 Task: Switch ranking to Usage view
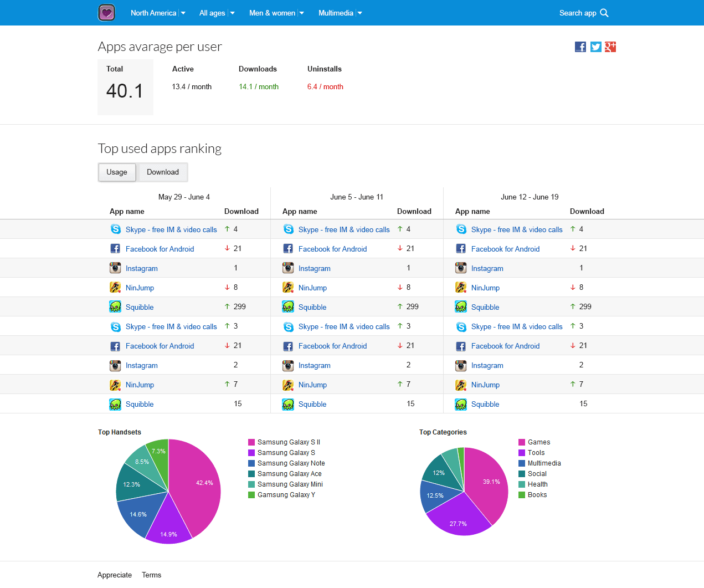117,172
